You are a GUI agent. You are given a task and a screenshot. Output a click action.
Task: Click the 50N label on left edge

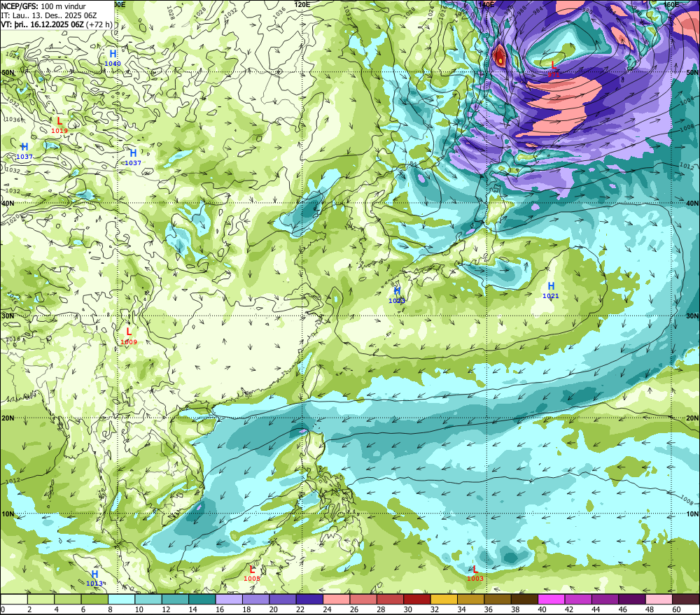[8, 72]
